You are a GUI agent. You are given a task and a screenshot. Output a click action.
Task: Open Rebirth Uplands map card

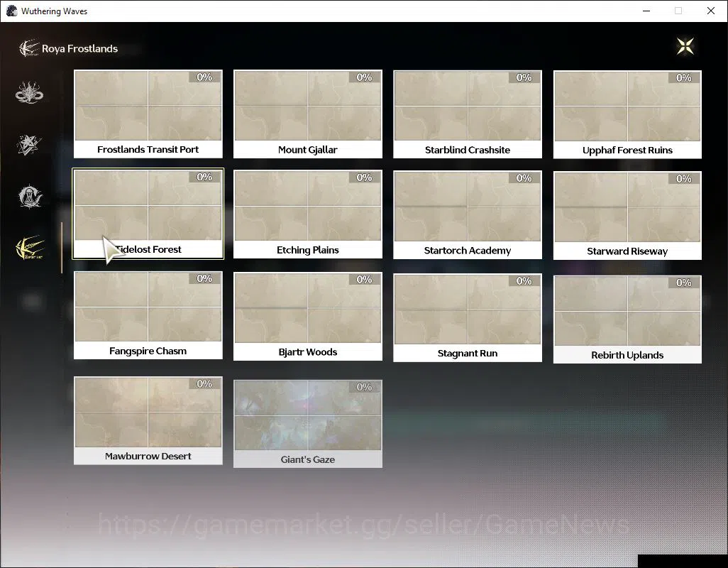[627, 319]
